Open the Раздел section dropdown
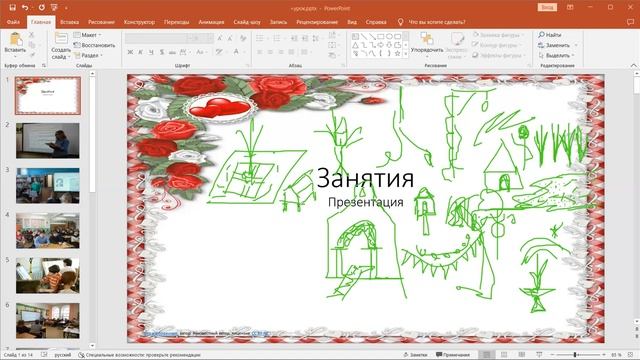The image size is (640, 360). click(89, 55)
